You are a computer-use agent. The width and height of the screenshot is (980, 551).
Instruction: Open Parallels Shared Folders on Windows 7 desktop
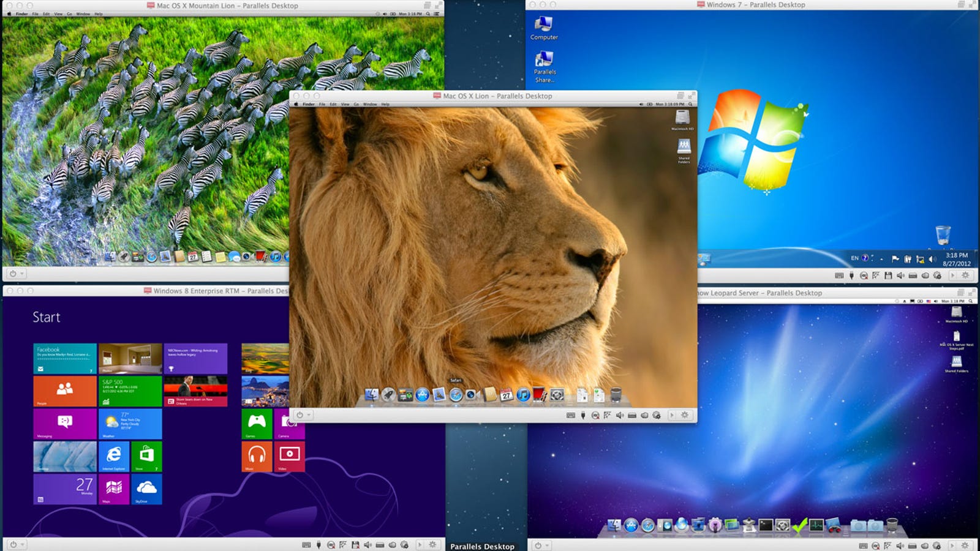click(x=544, y=67)
